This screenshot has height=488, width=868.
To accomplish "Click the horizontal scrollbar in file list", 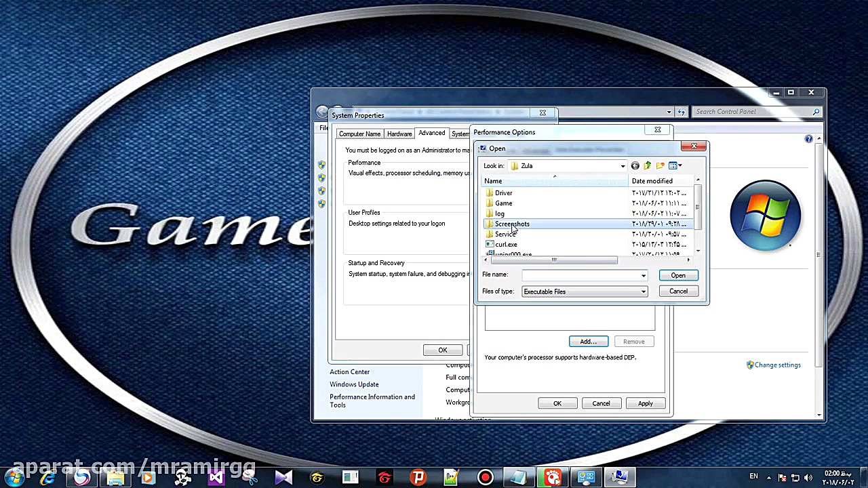I will pos(553,260).
